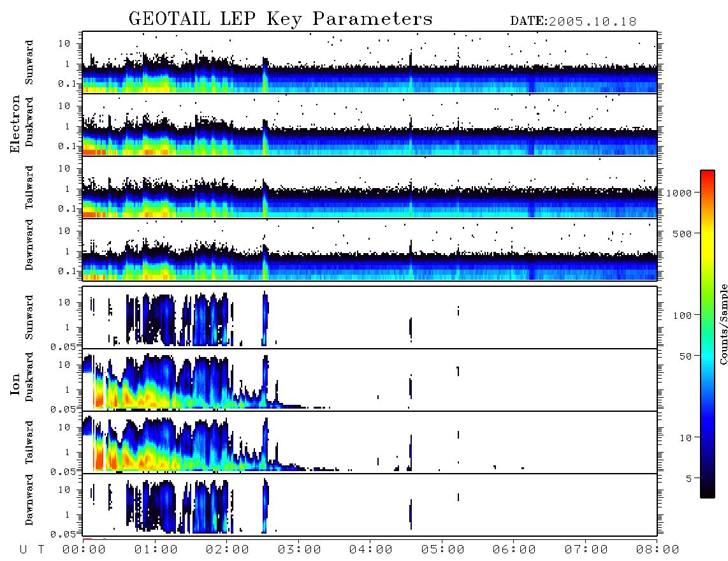The image size is (728, 561).
Task: Click the "02:00" time tick label
Action: click(228, 550)
